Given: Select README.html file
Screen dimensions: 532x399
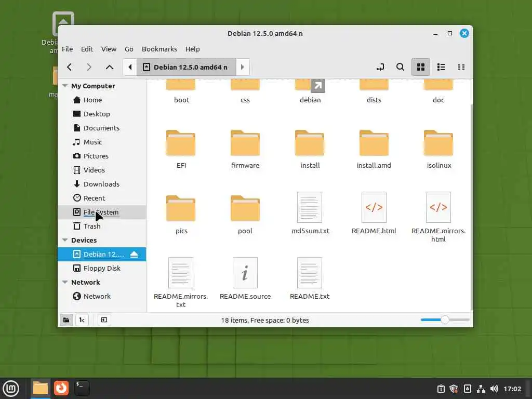Looking at the screenshot, I should click(374, 214).
